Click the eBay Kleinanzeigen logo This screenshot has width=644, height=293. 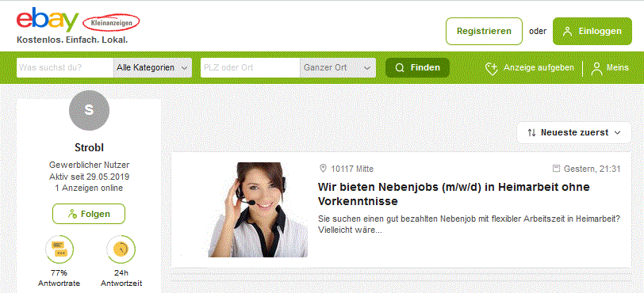(x=78, y=23)
